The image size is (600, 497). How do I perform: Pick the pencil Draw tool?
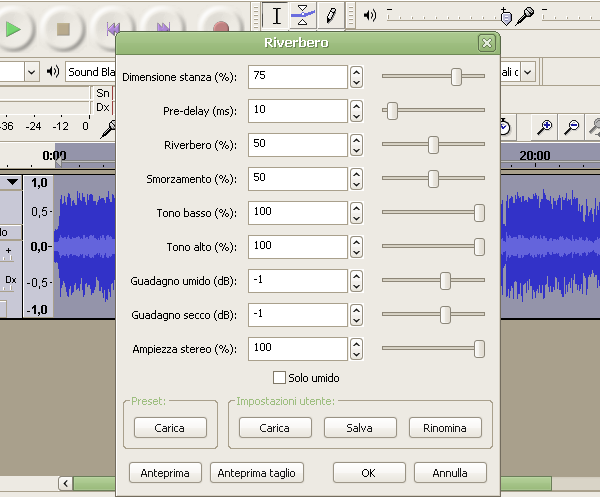(x=331, y=16)
